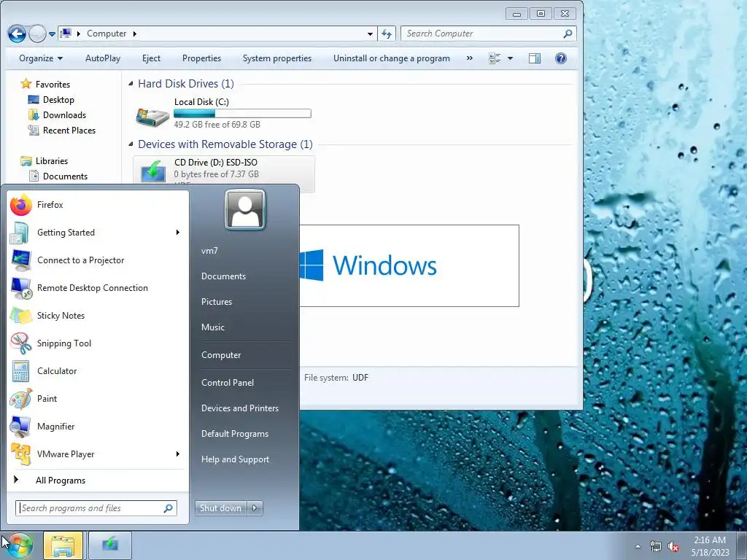Viewport: 747px width, 560px height.
Task: Open the view options dropdown arrow
Action: point(510,58)
